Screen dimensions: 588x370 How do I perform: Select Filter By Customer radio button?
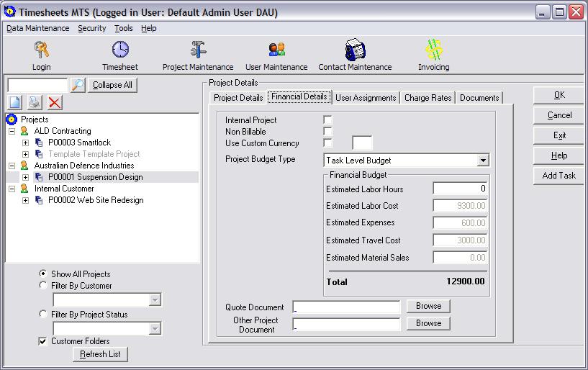point(43,285)
